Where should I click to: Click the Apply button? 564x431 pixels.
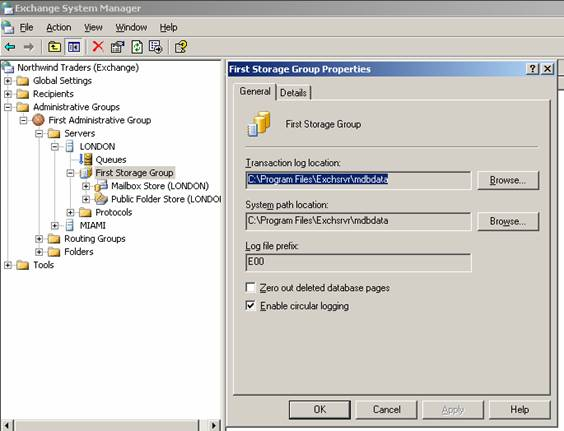point(453,409)
